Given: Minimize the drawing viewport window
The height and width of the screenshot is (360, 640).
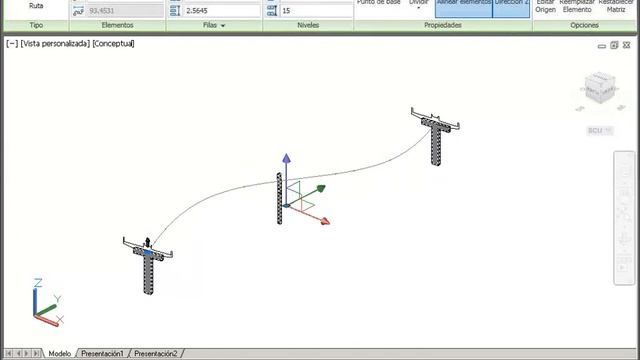Looking at the screenshot, I should click(602, 46).
